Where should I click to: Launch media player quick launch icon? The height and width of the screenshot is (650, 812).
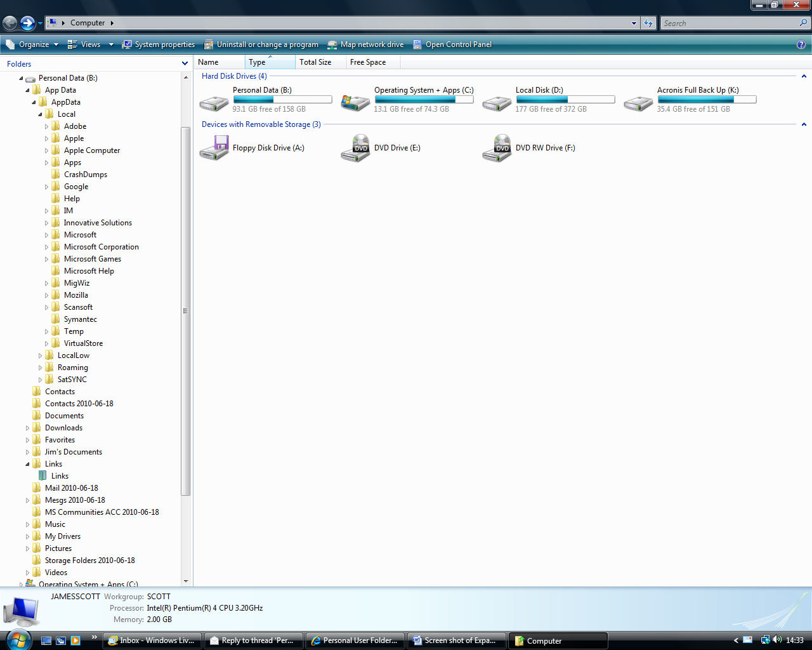75,640
